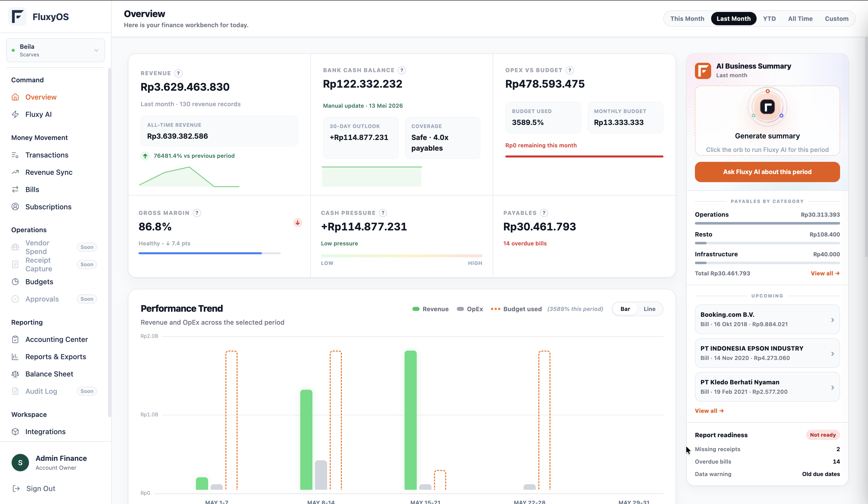The image size is (868, 504).
Task: Click the Balance Sheet scales icon
Action: coord(15,374)
